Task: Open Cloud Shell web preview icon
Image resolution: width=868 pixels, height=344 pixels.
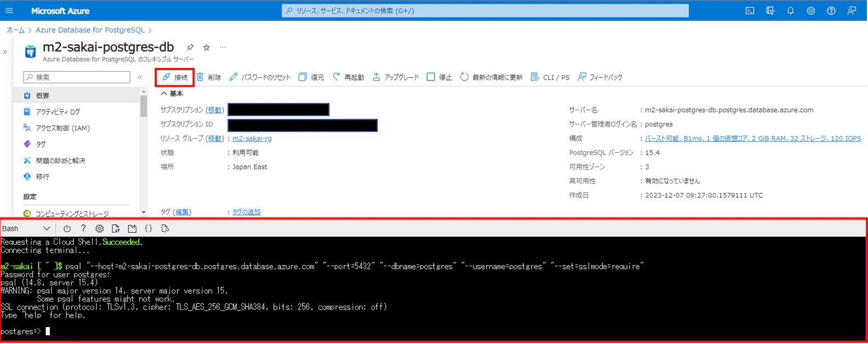Action: click(165, 228)
